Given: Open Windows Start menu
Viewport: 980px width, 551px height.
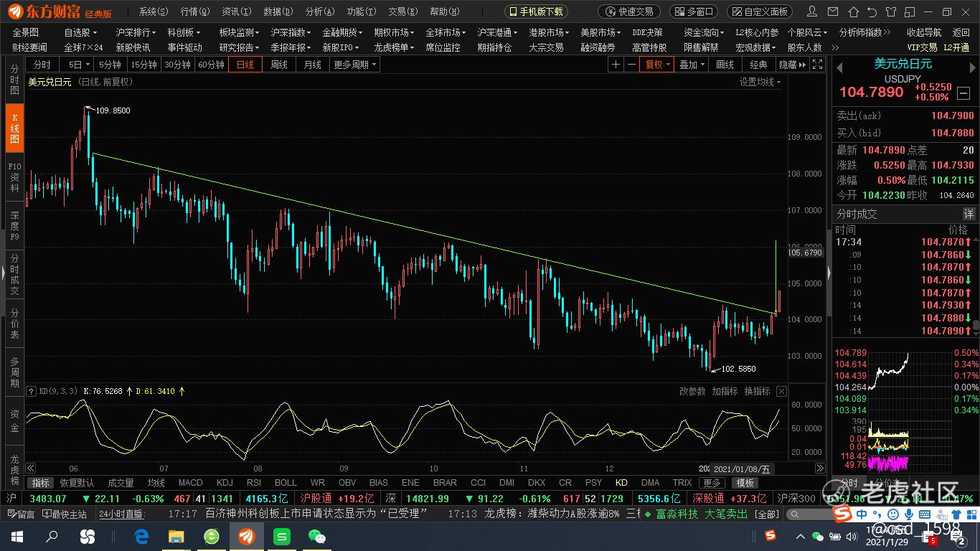Looking at the screenshot, I should [17, 536].
